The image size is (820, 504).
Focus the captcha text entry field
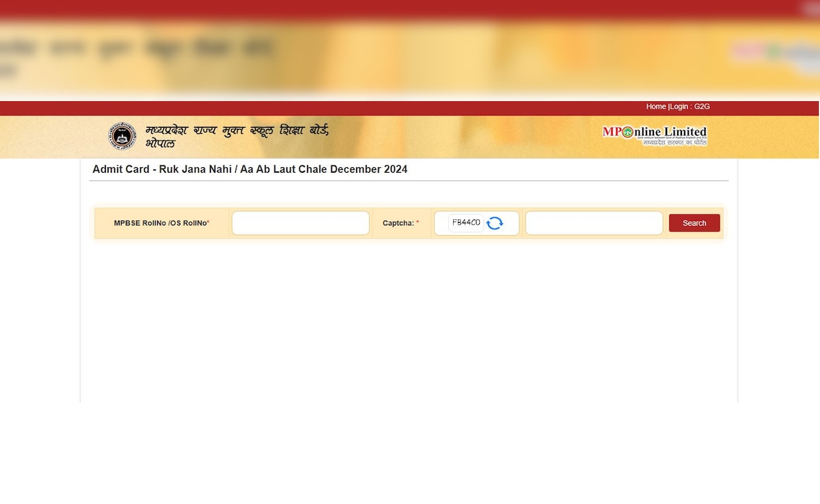(594, 223)
